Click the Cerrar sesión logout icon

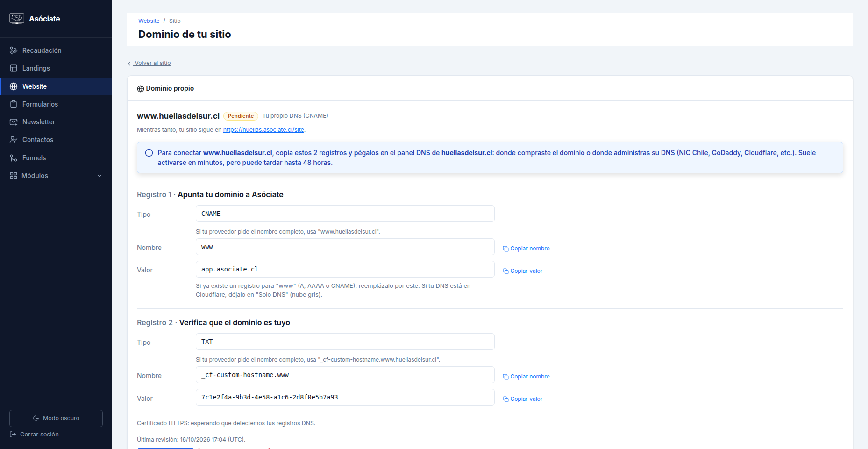(13, 435)
